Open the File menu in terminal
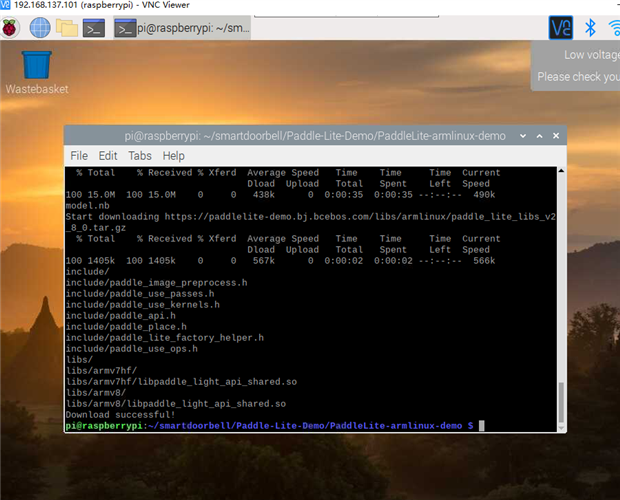620x500 pixels. coord(79,156)
